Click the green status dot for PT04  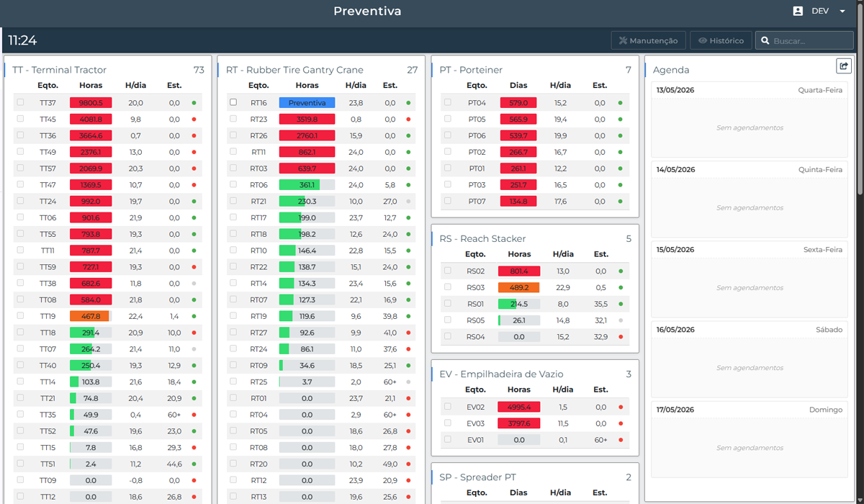(x=620, y=103)
